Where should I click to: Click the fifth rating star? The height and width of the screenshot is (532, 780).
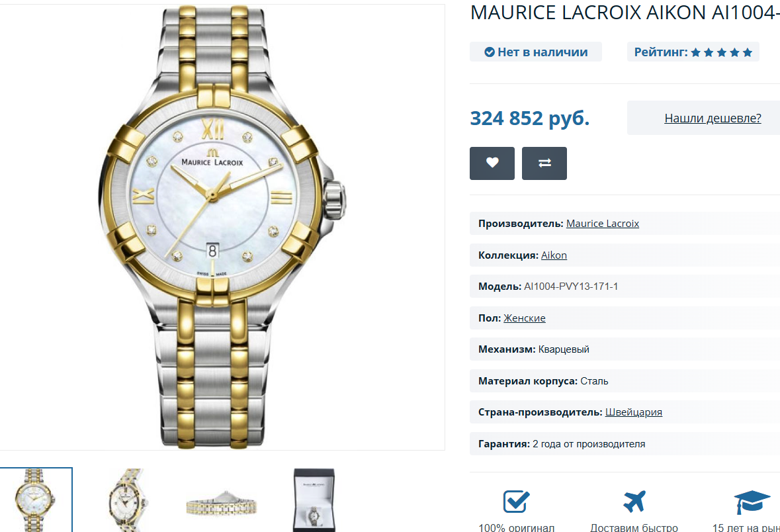pyautogui.click(x=747, y=53)
